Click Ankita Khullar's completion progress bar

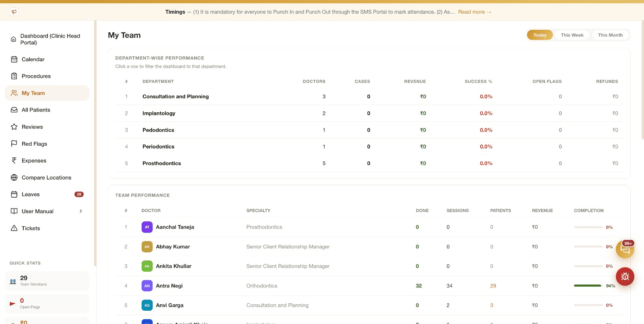588,266
